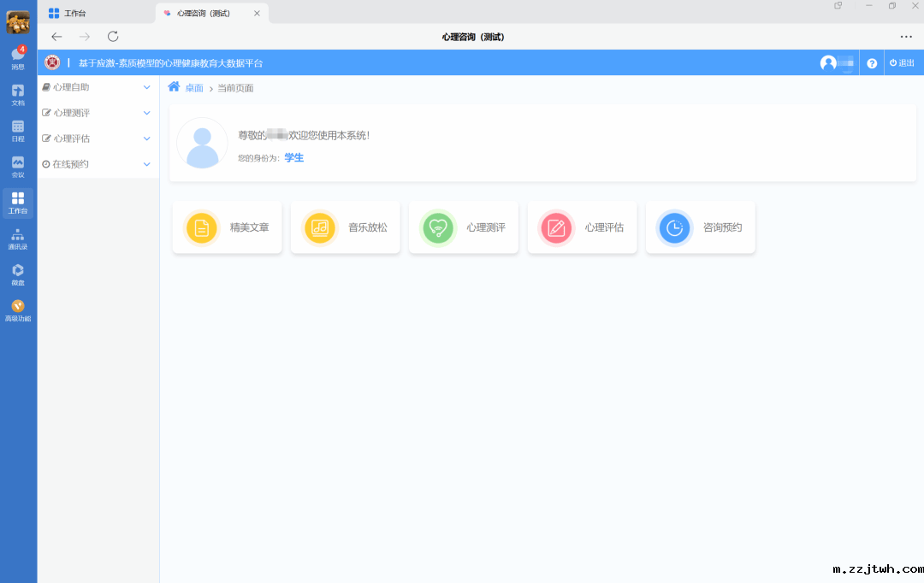Click the 退出 logout button
This screenshot has width=924, height=583.
coord(902,63)
